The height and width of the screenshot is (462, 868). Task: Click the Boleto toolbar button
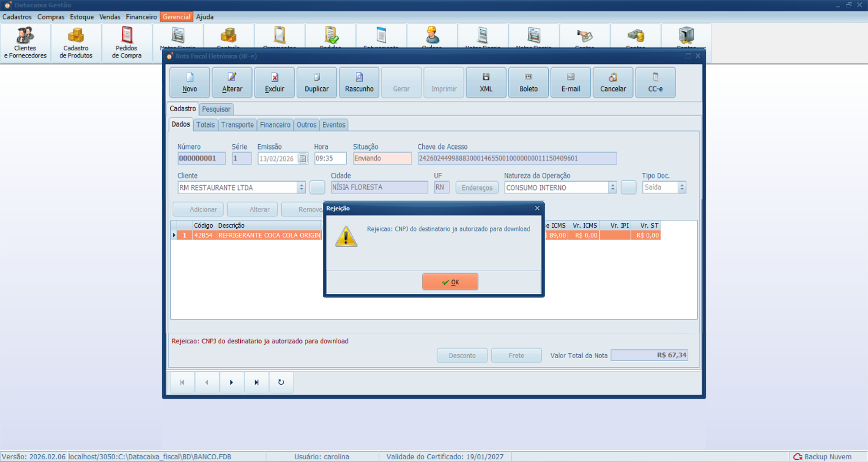528,82
